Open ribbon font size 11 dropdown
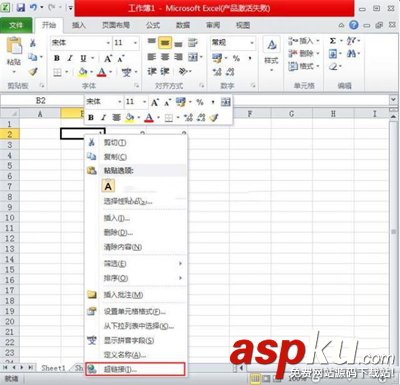 pos(135,43)
